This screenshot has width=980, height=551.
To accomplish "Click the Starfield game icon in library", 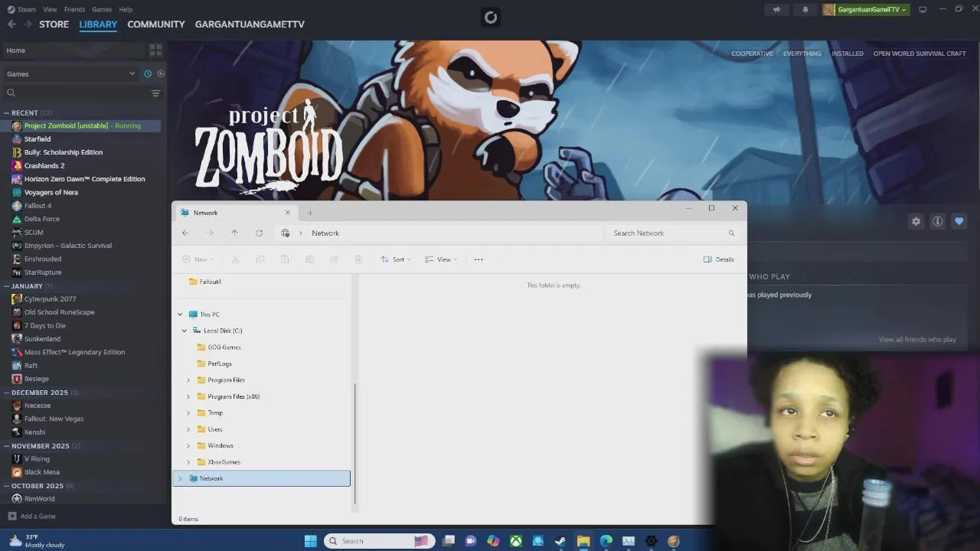I will pyautogui.click(x=17, y=139).
